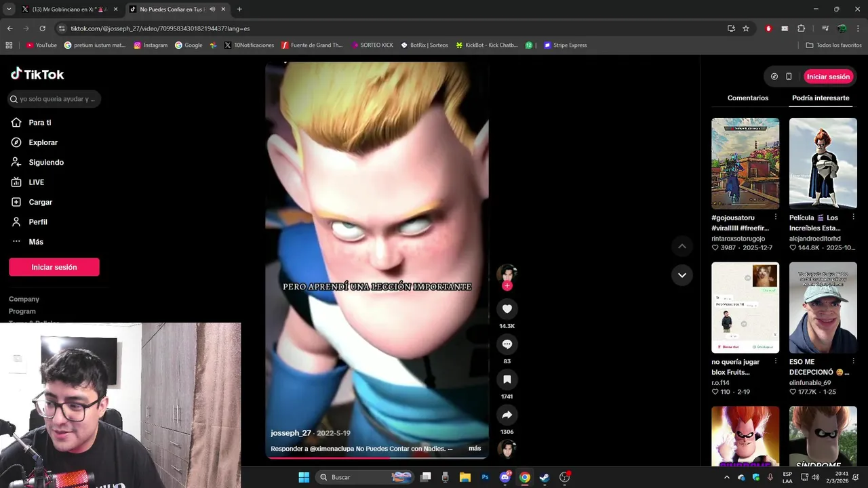Go to the previous video with up chevron
868x488 pixels.
[x=682, y=246]
